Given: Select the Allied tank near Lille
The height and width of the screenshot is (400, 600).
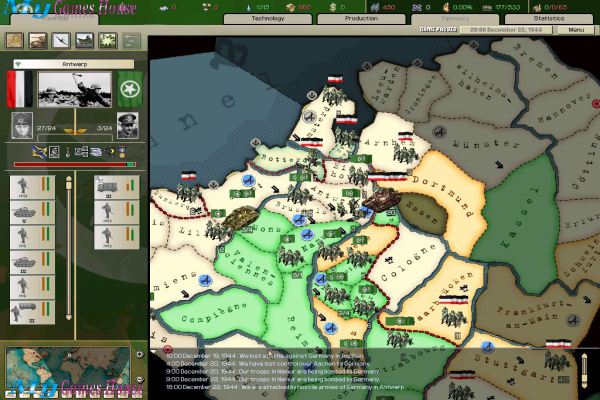Looking at the screenshot, I should click(241, 217).
